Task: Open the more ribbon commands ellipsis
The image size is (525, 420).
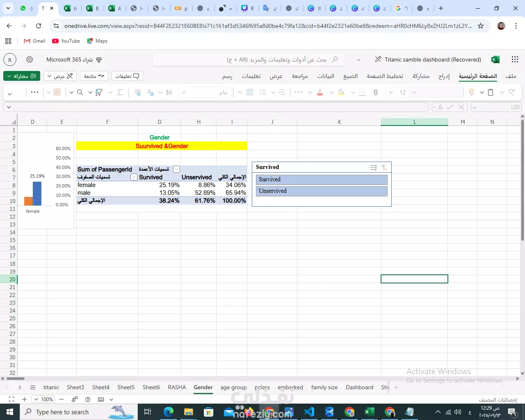Action: coord(34,92)
